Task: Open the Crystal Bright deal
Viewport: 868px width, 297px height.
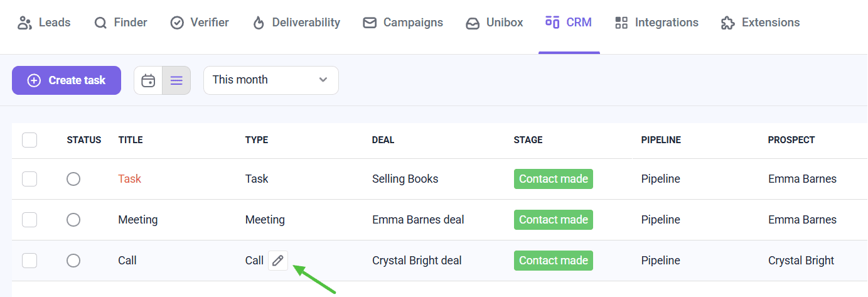Action: [x=417, y=261]
